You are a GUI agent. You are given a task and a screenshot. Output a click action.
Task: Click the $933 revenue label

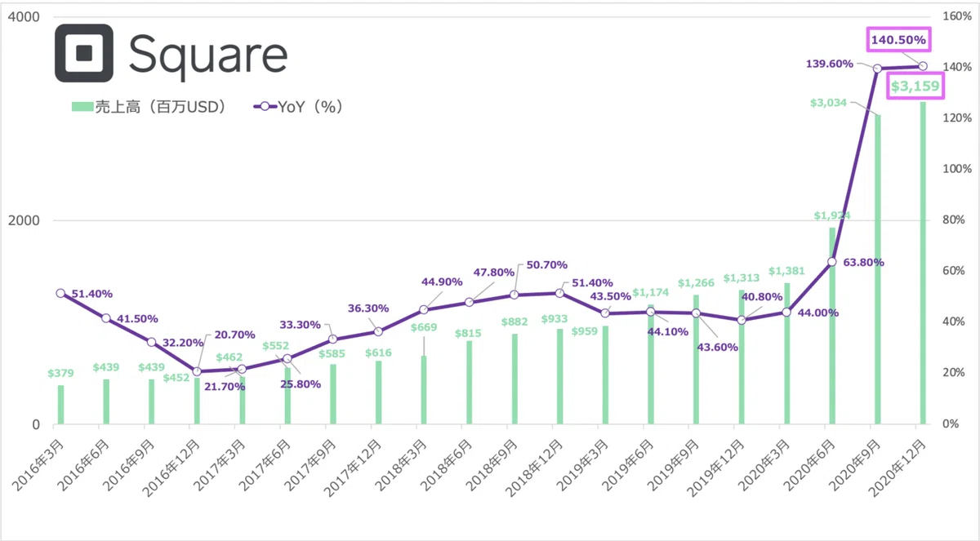[x=555, y=318]
